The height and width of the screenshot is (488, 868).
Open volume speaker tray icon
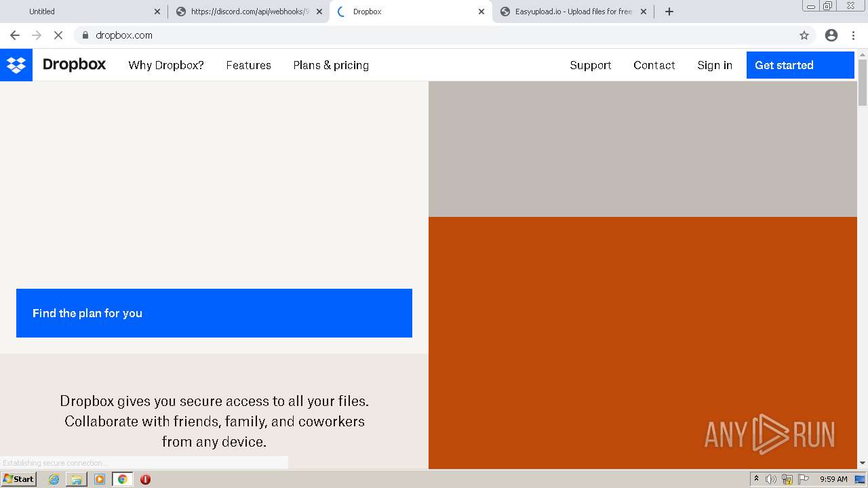[x=771, y=479]
